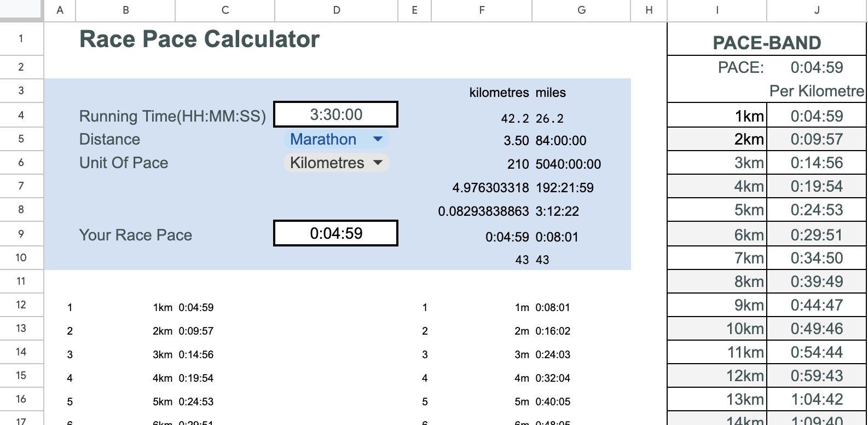Select the PACE-BAND heading cell
The width and height of the screenshot is (868, 425).
(x=767, y=43)
